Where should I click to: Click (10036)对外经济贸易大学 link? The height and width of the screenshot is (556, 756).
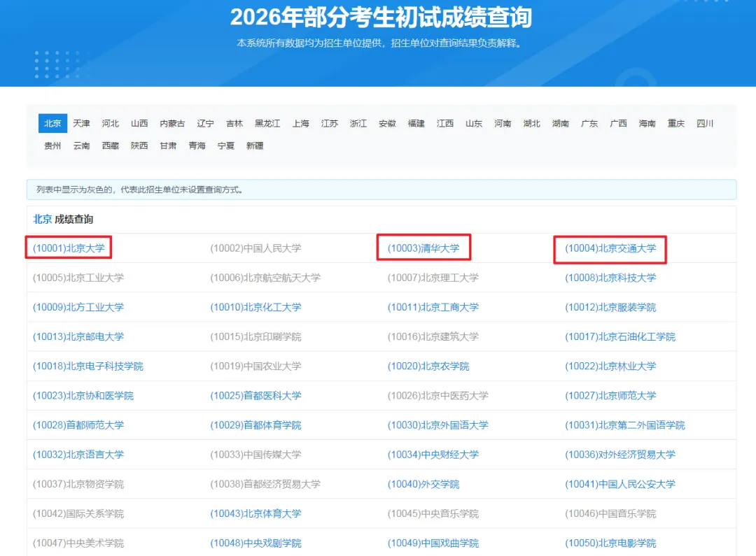[620, 455]
